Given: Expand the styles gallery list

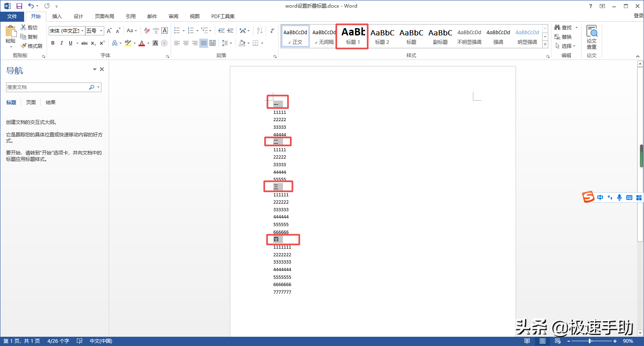Looking at the screenshot, I should point(545,45).
